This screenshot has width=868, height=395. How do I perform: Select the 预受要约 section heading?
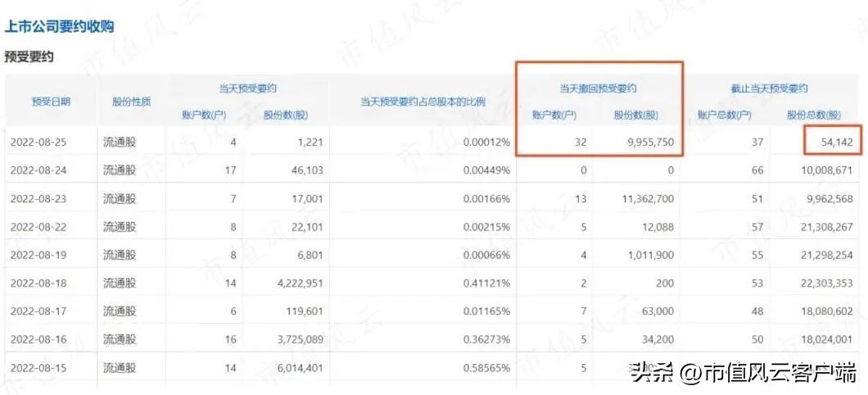[x=29, y=57]
